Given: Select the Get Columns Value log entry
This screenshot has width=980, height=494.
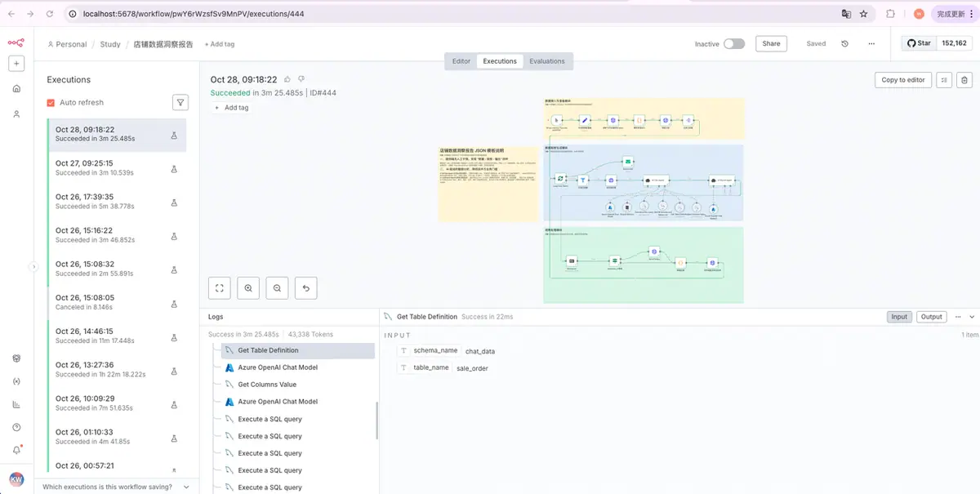Looking at the screenshot, I should tap(299, 385).
